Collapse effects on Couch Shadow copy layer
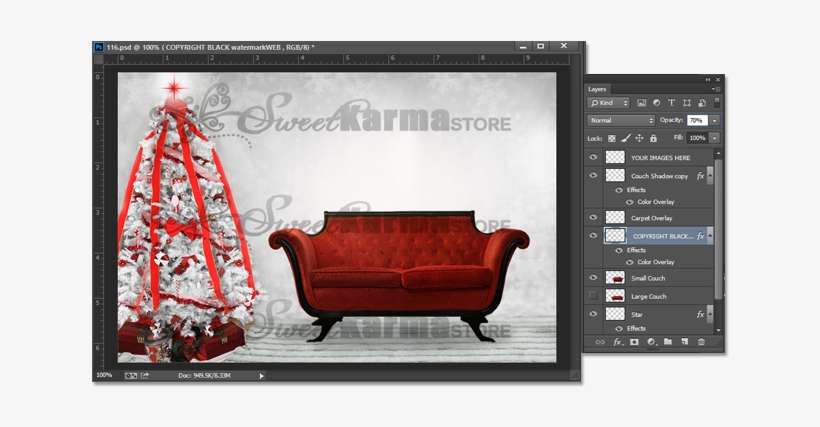 [710, 176]
